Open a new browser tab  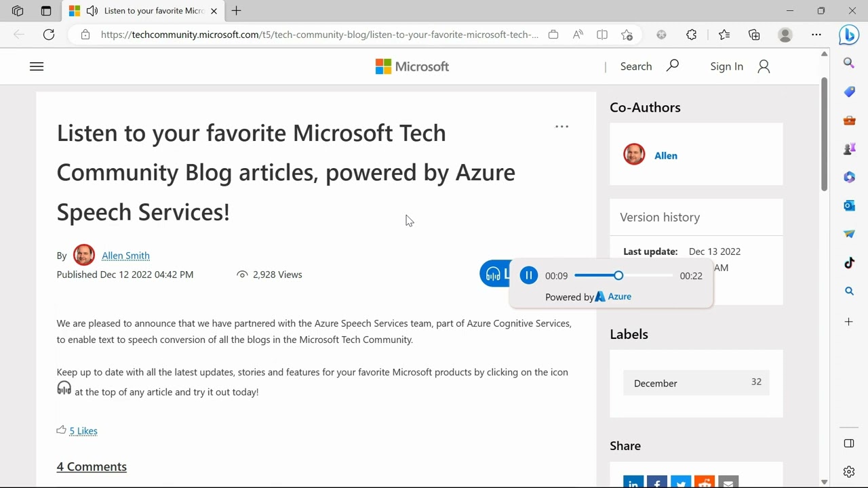click(236, 11)
